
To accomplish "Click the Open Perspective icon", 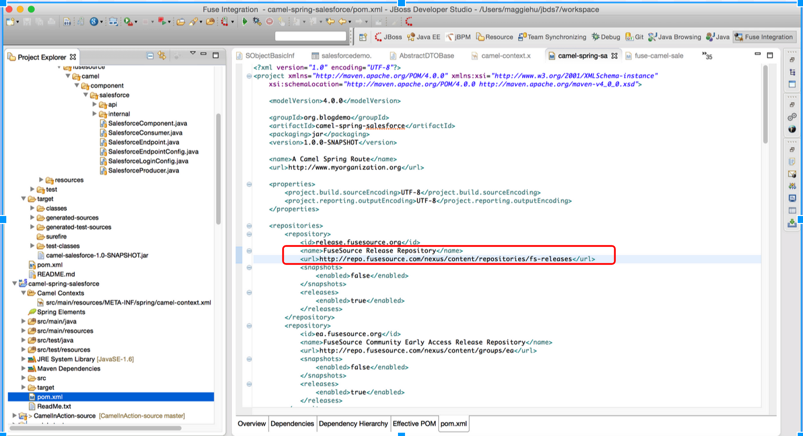I will tap(363, 37).
